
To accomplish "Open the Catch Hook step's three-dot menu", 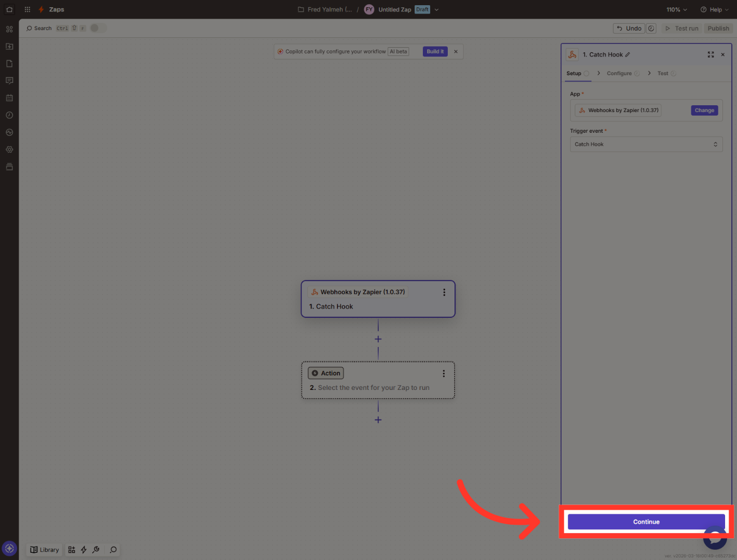I will pos(444,292).
